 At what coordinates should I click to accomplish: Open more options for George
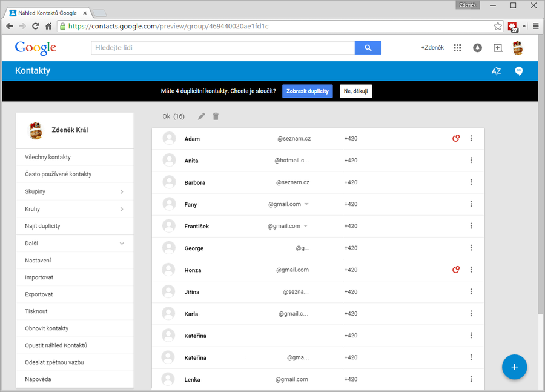click(471, 248)
